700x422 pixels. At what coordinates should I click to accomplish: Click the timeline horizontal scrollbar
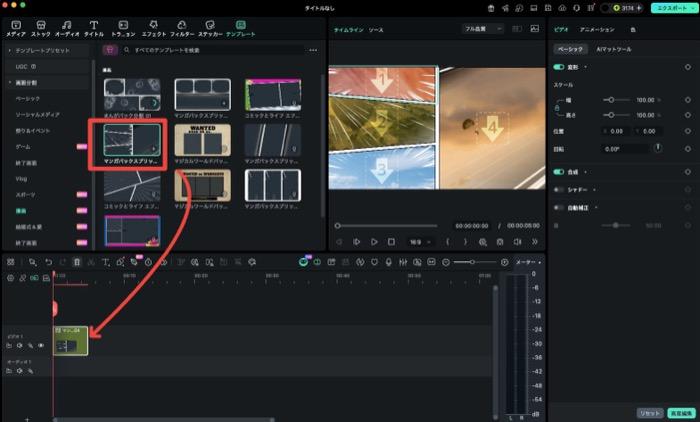point(164,419)
